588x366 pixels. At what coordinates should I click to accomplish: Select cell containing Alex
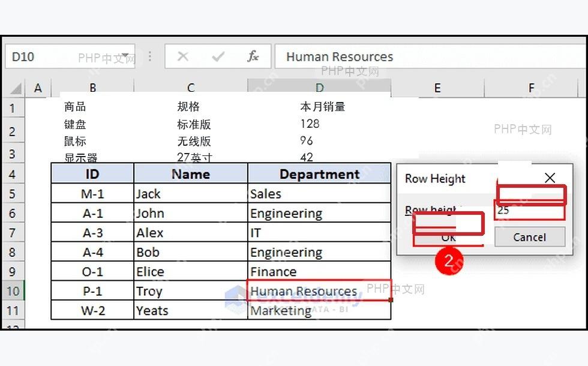click(191, 233)
